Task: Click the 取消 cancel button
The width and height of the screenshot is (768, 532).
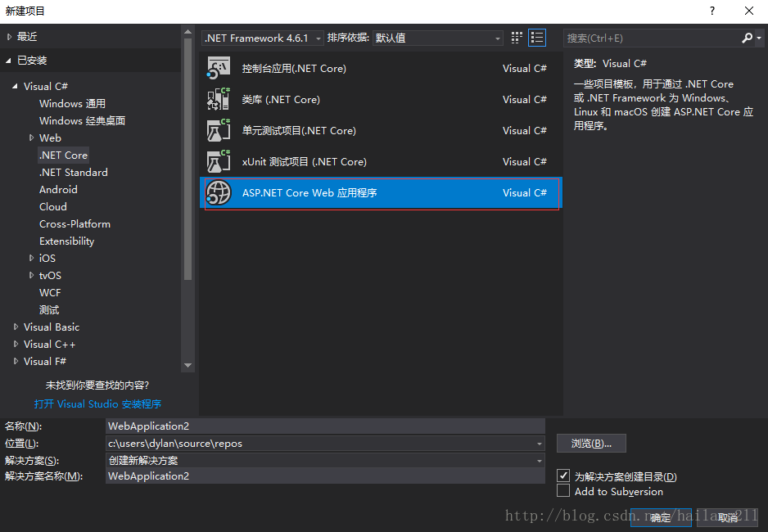Action: [728, 517]
